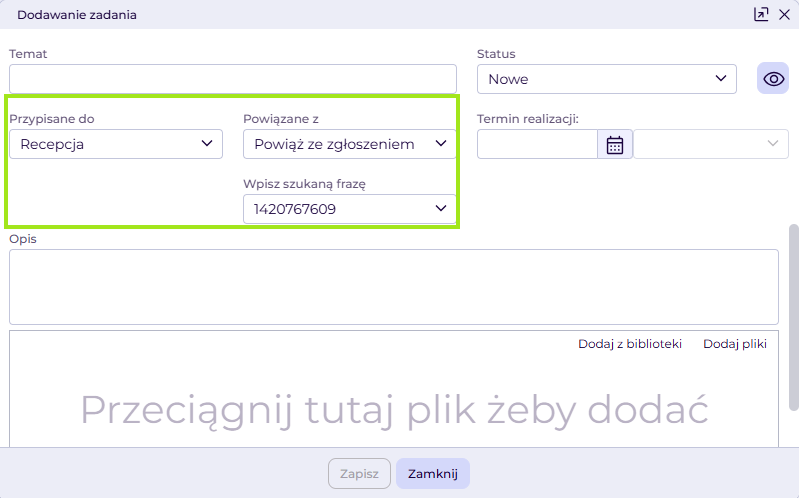799x498 pixels.
Task: Click the Zapisz button
Action: pyautogui.click(x=359, y=474)
